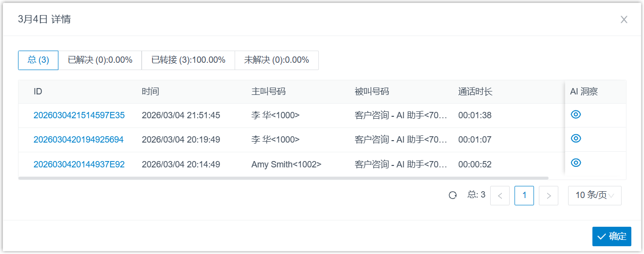644x254 pixels.
Task: Go to the previous page arrow
Action: pyautogui.click(x=500, y=196)
